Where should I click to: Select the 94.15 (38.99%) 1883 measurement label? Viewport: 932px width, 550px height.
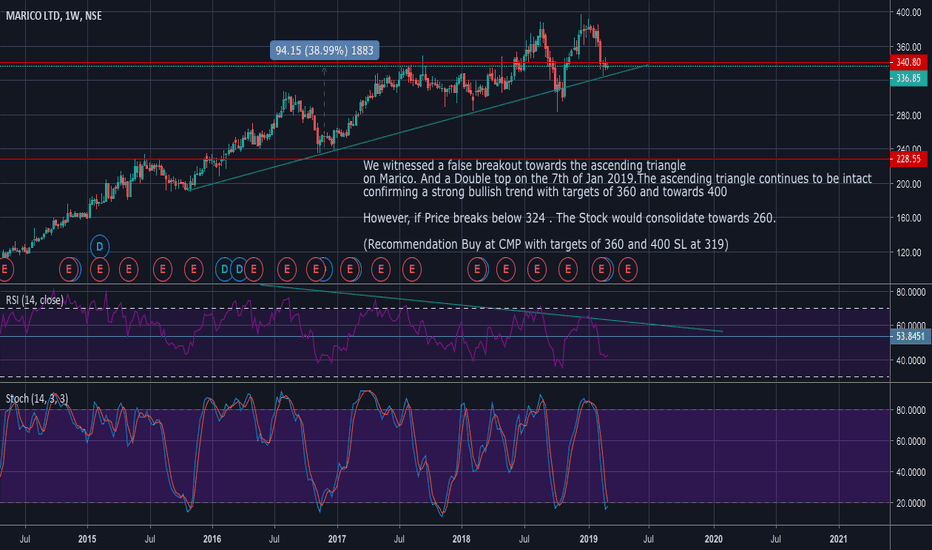click(x=325, y=51)
